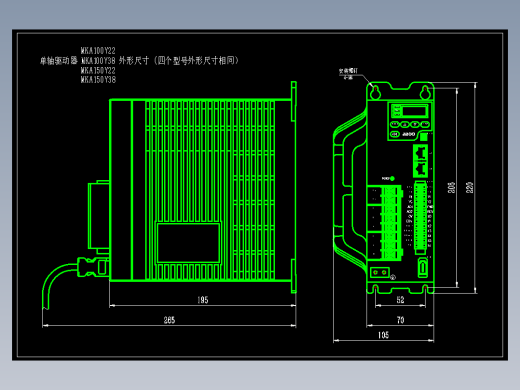This screenshot has width=520, height=390.
Task: Click the 105 width dimension
Action: click(x=383, y=335)
